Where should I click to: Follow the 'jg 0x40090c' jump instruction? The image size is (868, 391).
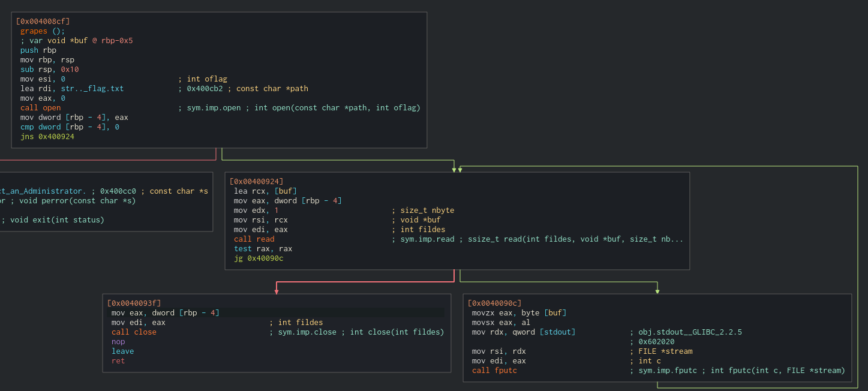pos(259,258)
